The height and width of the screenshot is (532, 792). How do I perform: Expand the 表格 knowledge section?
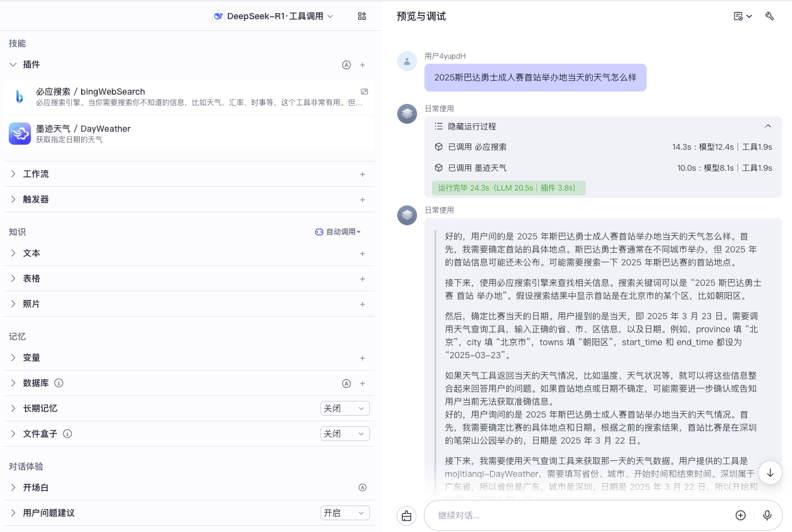click(14, 279)
